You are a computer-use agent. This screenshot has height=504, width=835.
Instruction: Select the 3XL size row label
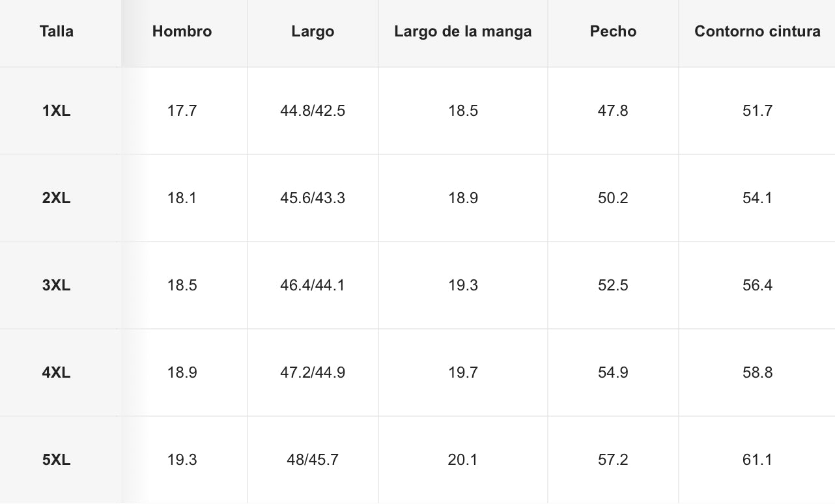tap(57, 285)
